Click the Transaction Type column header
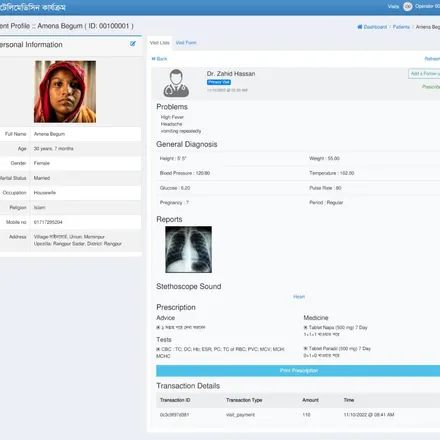This screenshot has width=440, height=440. tap(244, 400)
